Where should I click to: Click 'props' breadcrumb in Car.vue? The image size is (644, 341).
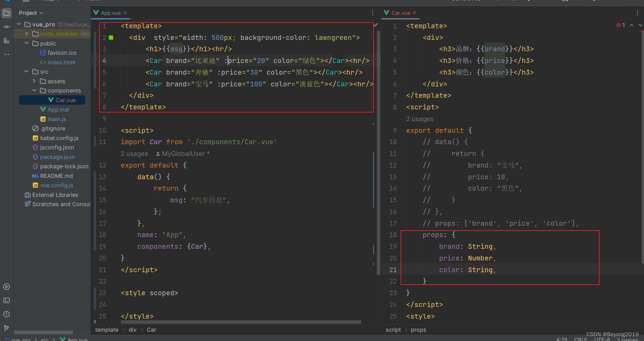point(418,330)
